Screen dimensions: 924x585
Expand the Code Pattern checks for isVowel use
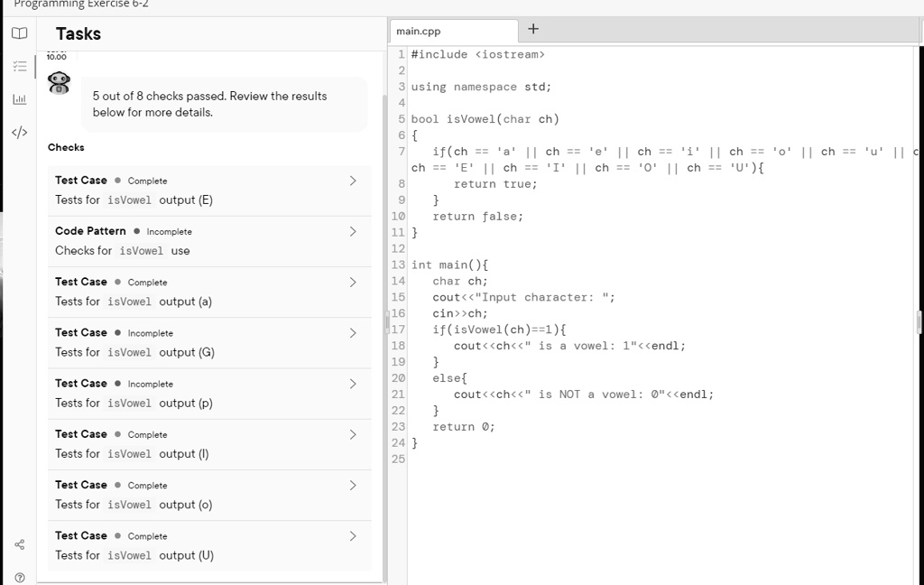click(353, 230)
